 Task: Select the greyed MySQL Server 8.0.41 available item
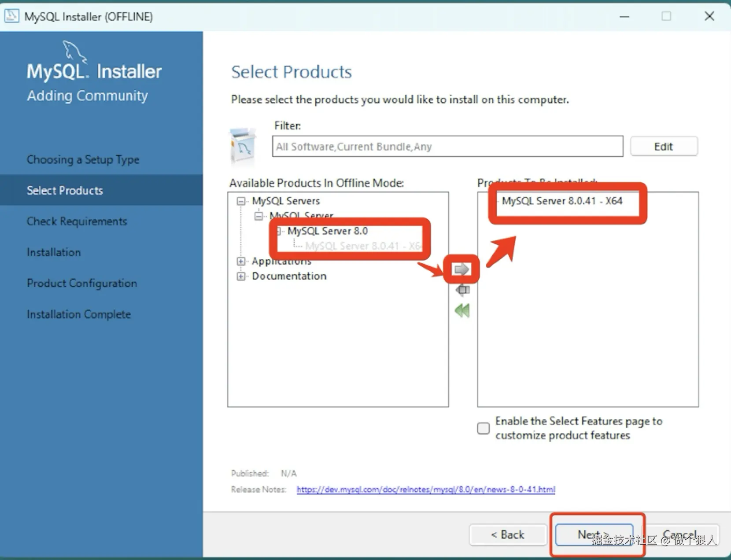tap(363, 246)
